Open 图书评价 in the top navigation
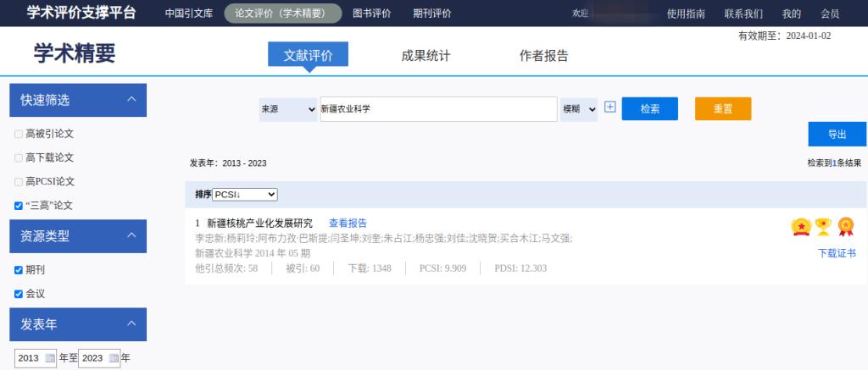Viewport: 868px width, 370px height. (x=371, y=14)
